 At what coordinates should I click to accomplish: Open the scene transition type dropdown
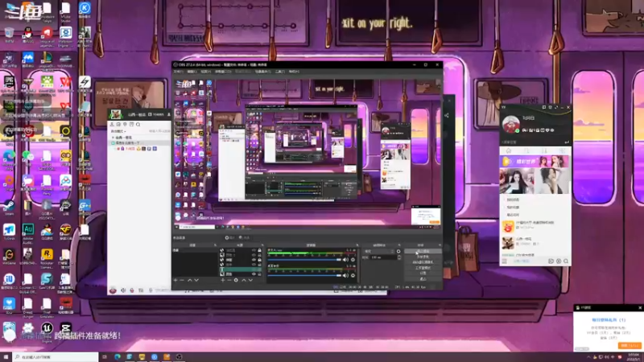[x=379, y=251]
